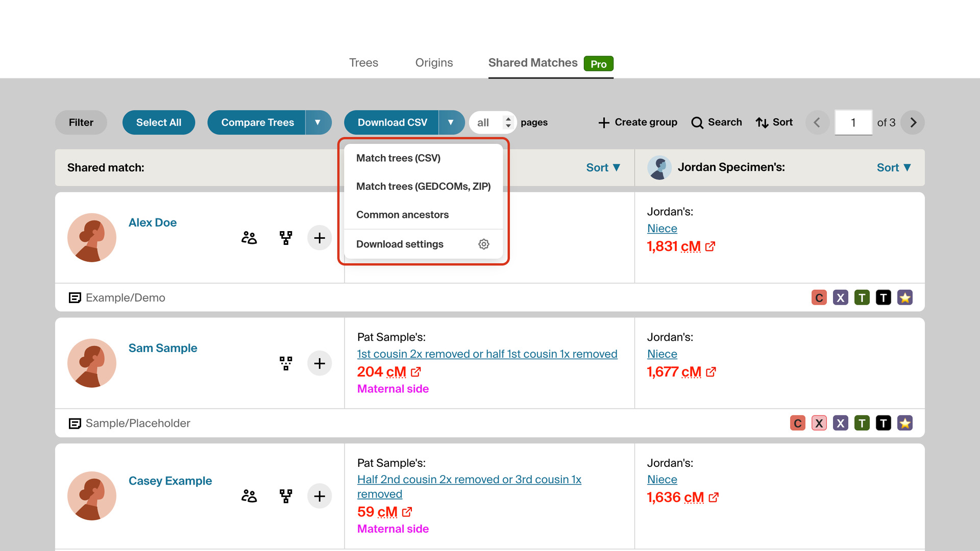980x551 pixels.
Task: Change the 'all' pages stepper
Action: (x=508, y=122)
